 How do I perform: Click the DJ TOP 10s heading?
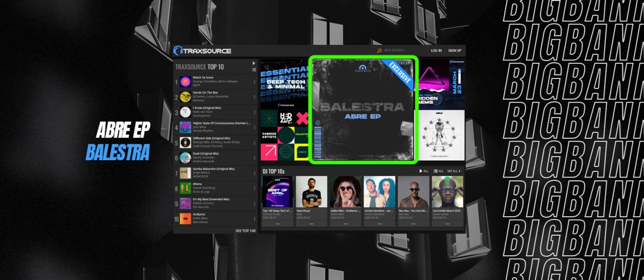pyautogui.click(x=274, y=171)
